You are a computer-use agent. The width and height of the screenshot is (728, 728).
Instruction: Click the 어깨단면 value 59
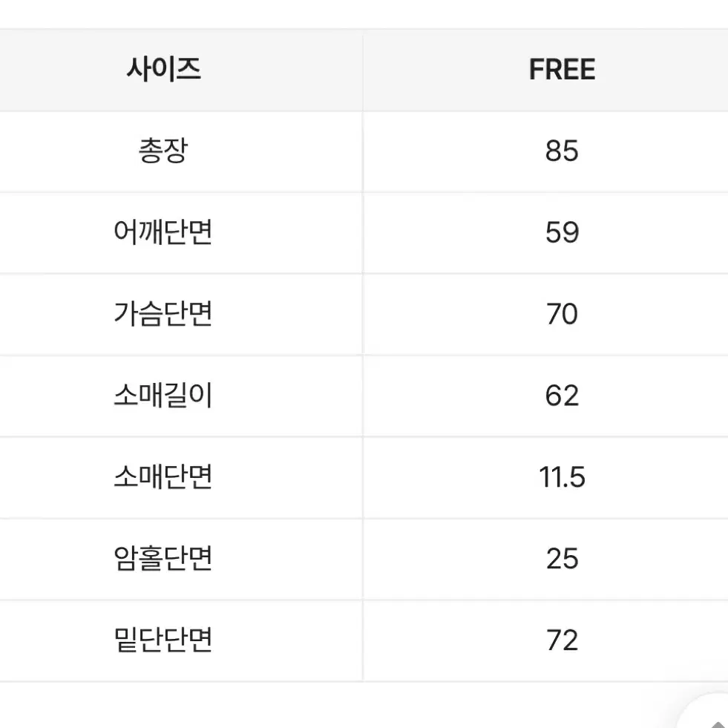562,232
